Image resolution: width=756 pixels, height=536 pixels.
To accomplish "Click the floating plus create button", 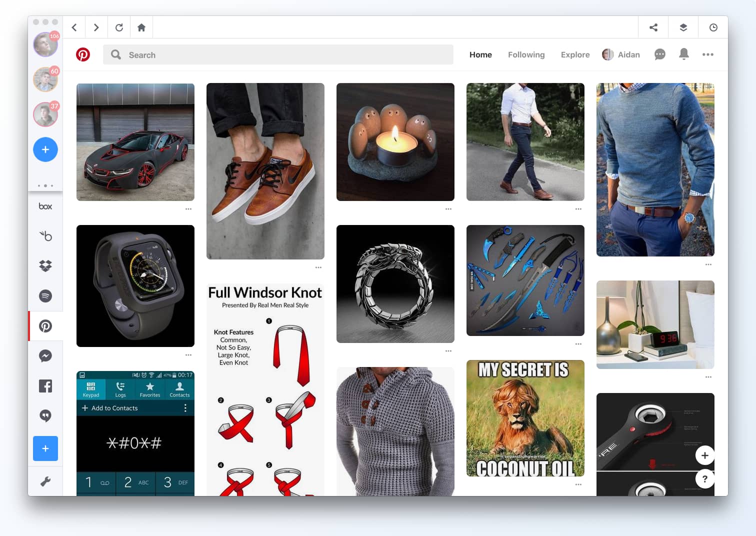I will tap(705, 455).
